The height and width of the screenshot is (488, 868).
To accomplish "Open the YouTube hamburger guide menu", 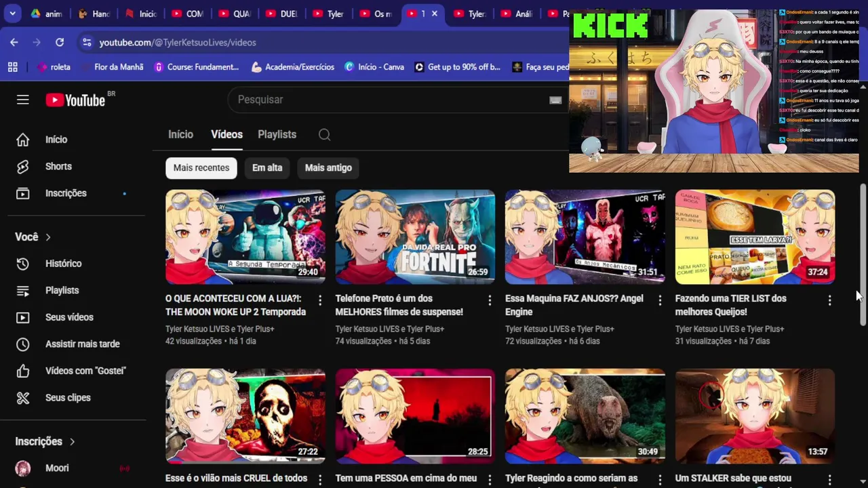I will [22, 100].
